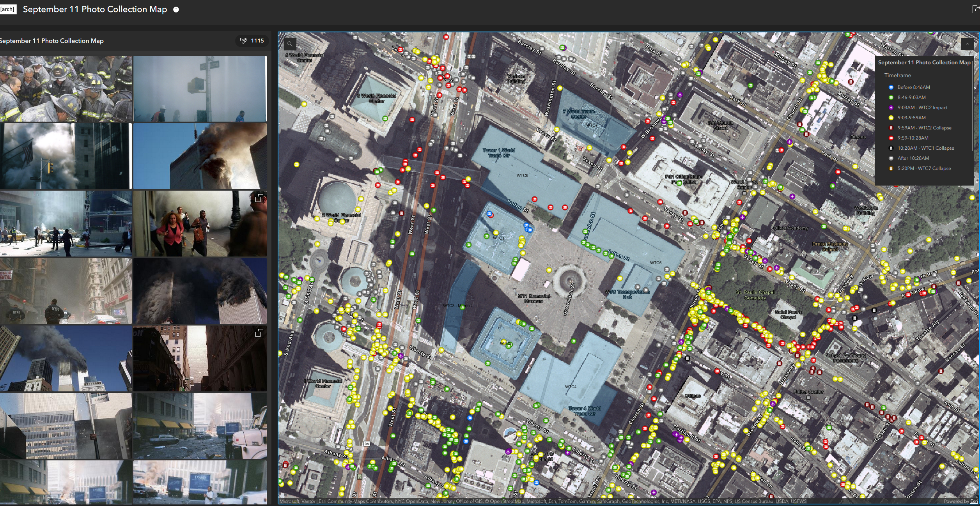Click the 'WTC5' building label
Image resolution: width=980 pixels, height=506 pixels.
656,263
